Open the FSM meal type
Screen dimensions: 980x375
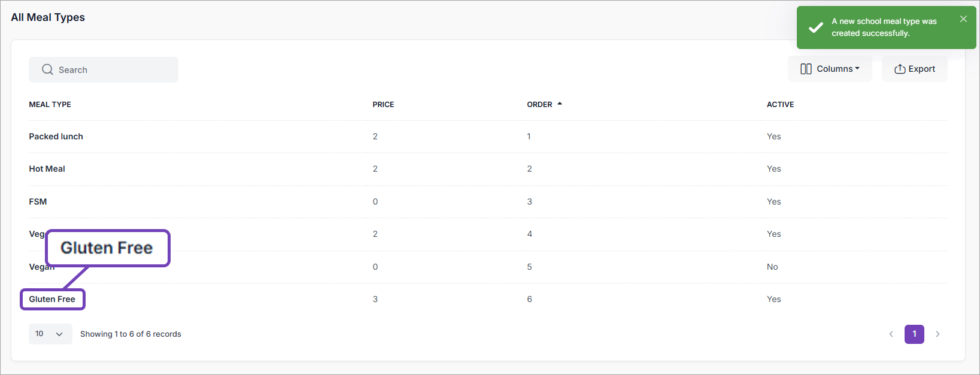(x=38, y=202)
